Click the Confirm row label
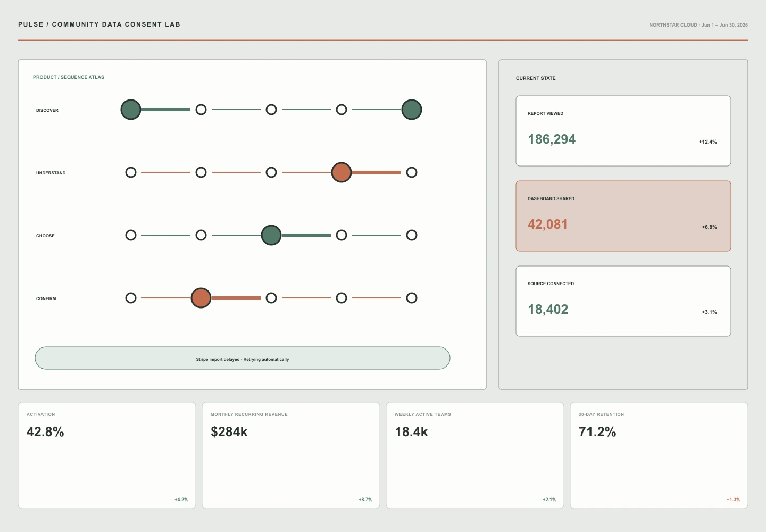Screen dimensions: 766x532 point(46,298)
